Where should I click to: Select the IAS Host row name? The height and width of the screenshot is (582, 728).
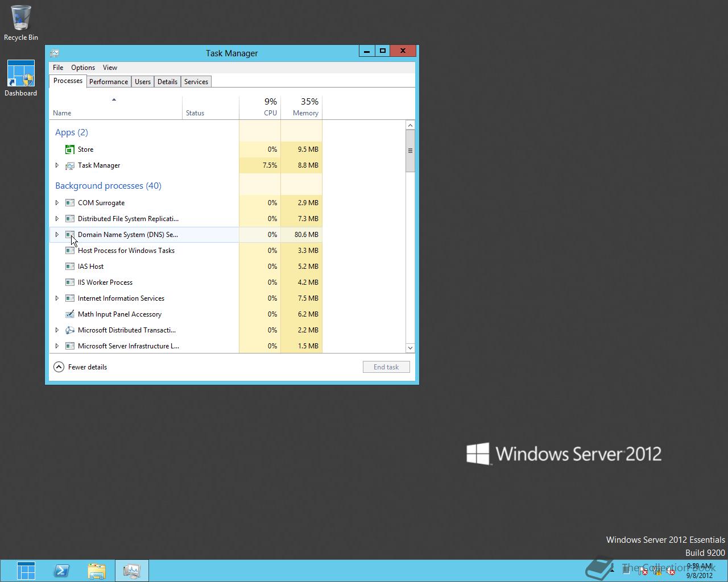click(x=91, y=267)
